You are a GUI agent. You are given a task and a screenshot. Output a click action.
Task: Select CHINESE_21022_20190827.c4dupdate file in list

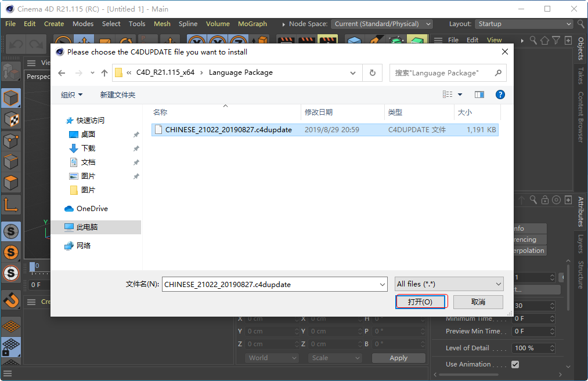pyautogui.click(x=228, y=130)
